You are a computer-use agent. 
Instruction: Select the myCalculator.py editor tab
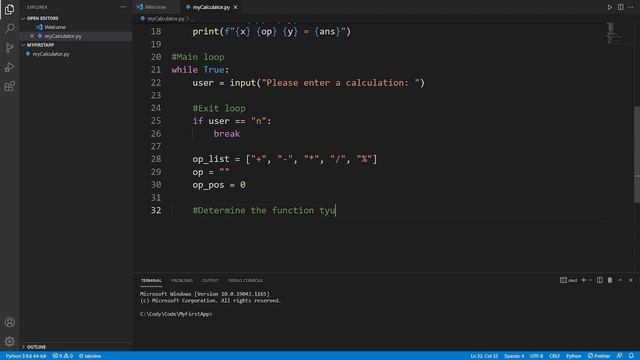(x=211, y=7)
